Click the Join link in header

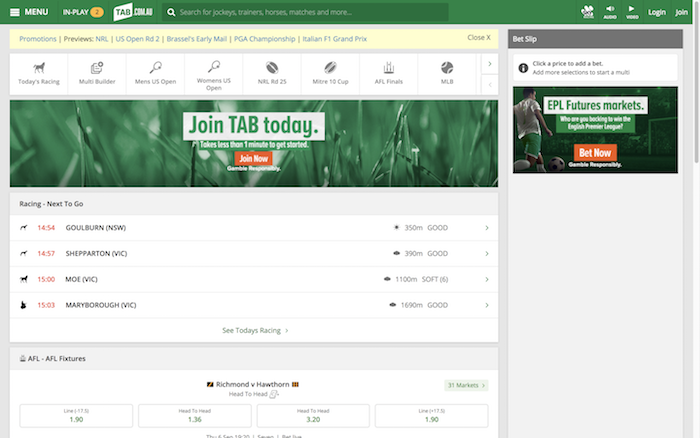click(681, 13)
